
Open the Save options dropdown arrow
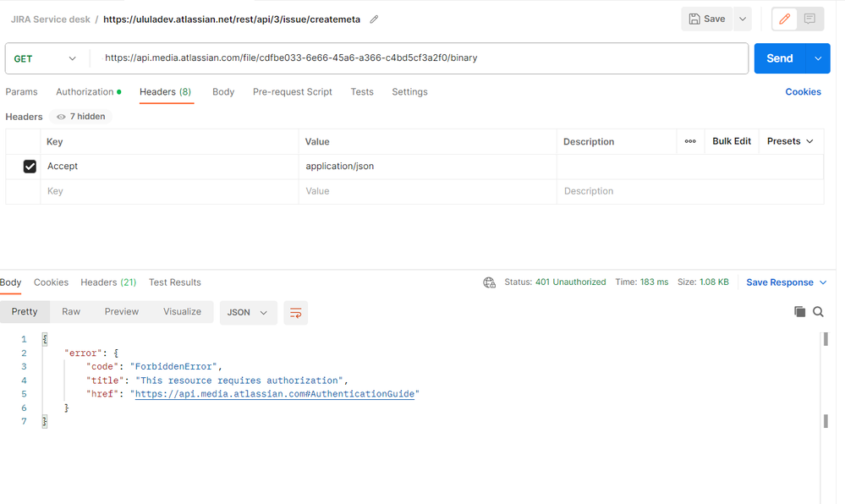(x=743, y=19)
